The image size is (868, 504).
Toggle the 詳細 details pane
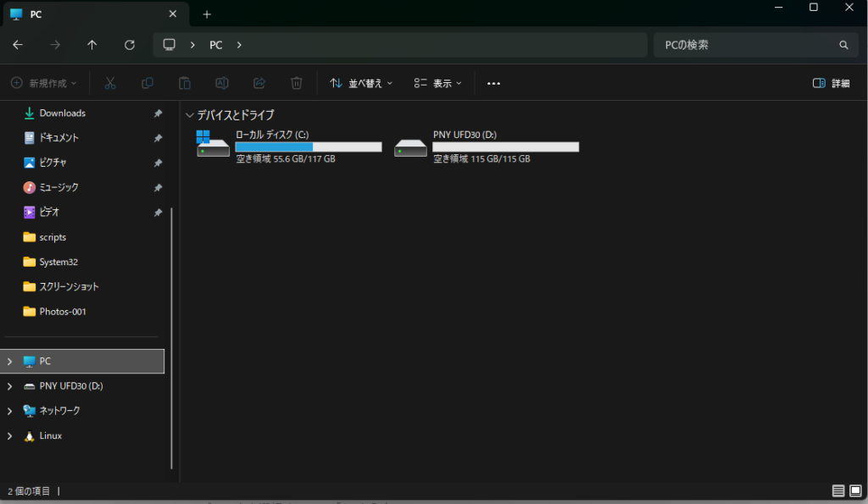[x=831, y=83]
